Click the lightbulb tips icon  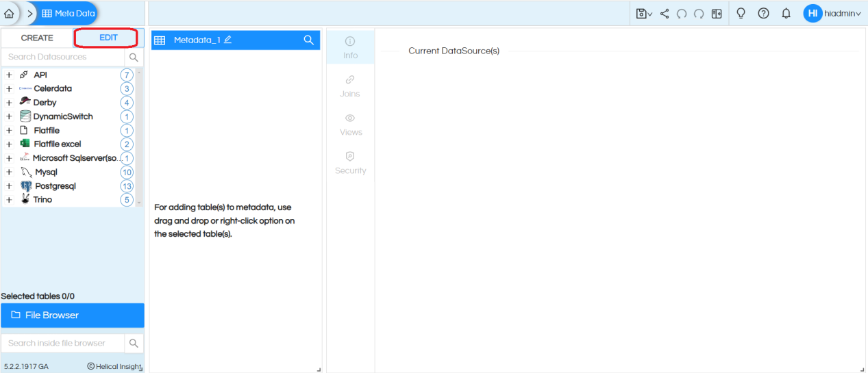tap(741, 13)
